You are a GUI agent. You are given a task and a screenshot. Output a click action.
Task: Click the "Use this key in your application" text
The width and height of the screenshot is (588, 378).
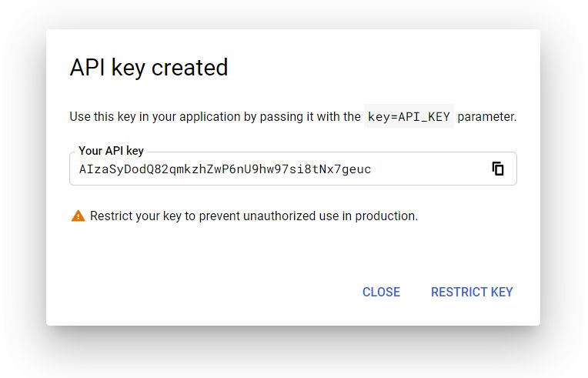pos(154,117)
